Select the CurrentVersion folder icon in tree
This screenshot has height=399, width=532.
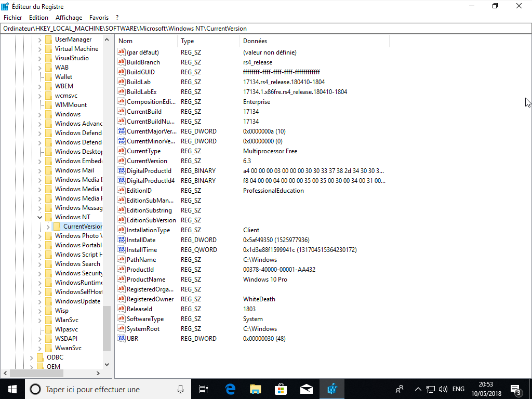point(57,227)
